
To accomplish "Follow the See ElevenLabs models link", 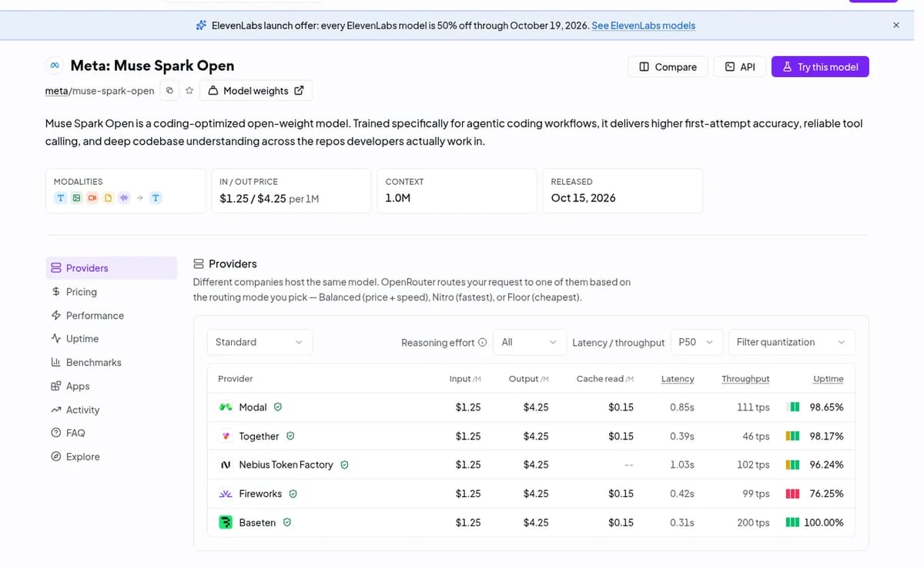I will pos(643,25).
